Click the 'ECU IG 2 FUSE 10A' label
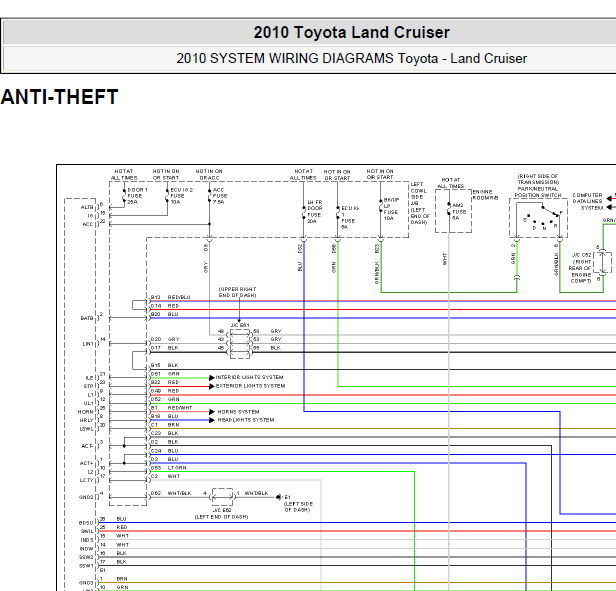Viewport: 616px width, 591px height. (x=182, y=196)
